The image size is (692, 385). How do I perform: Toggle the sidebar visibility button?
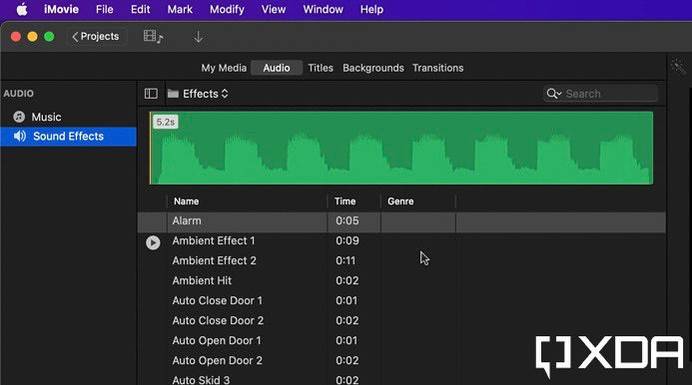click(151, 94)
